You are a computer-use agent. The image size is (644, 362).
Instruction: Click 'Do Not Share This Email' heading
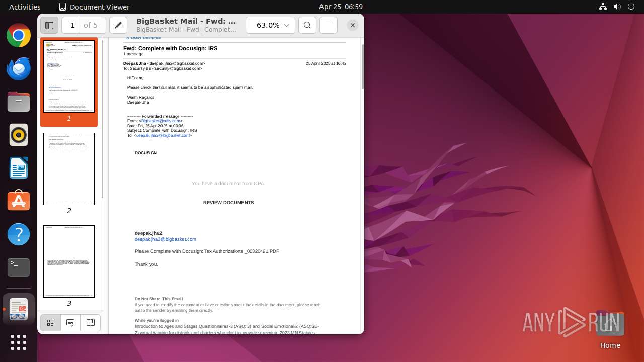coord(158,299)
